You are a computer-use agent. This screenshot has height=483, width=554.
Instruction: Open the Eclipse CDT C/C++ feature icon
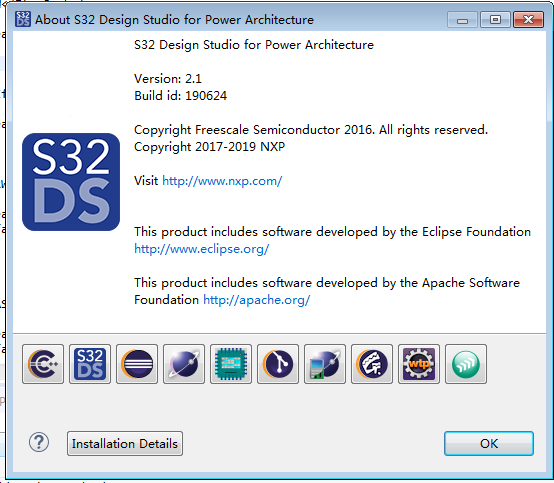tap(43, 364)
